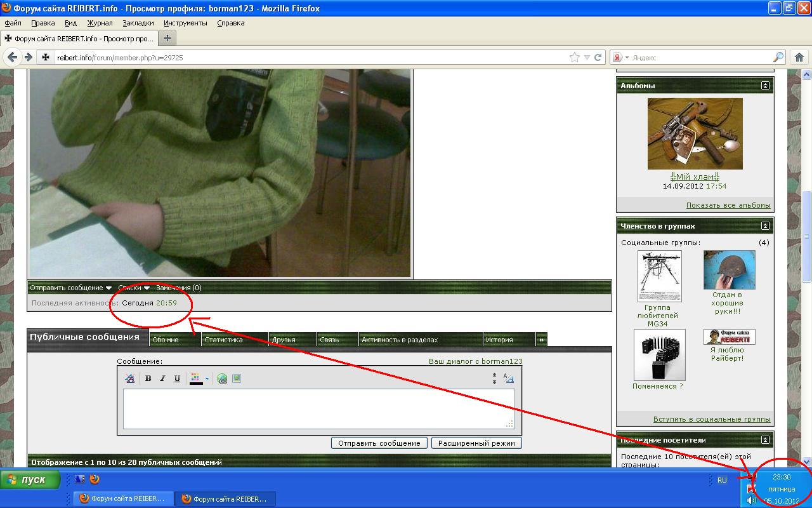Toggle bold formatting in message editor
The width and height of the screenshot is (812, 508).
point(148,378)
